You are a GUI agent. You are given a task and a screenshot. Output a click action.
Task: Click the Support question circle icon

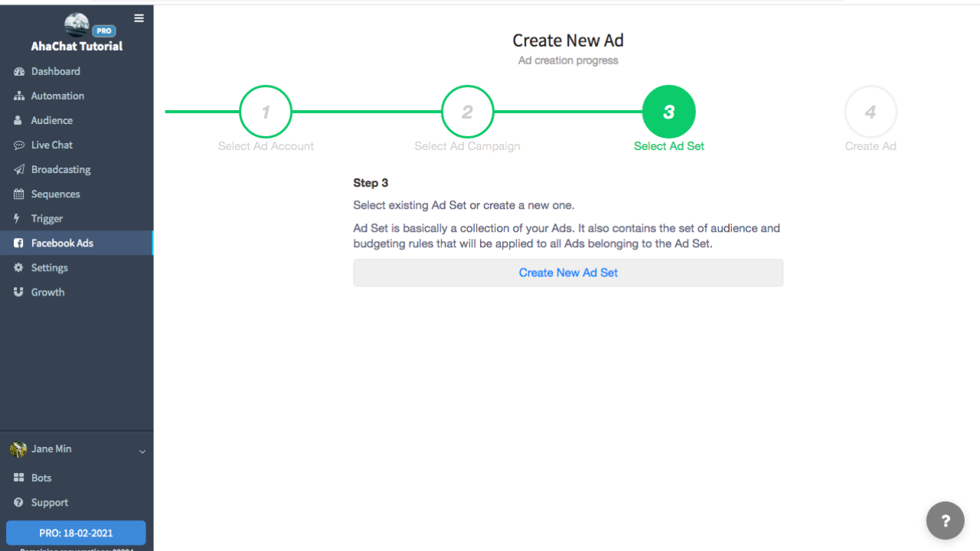coord(18,502)
